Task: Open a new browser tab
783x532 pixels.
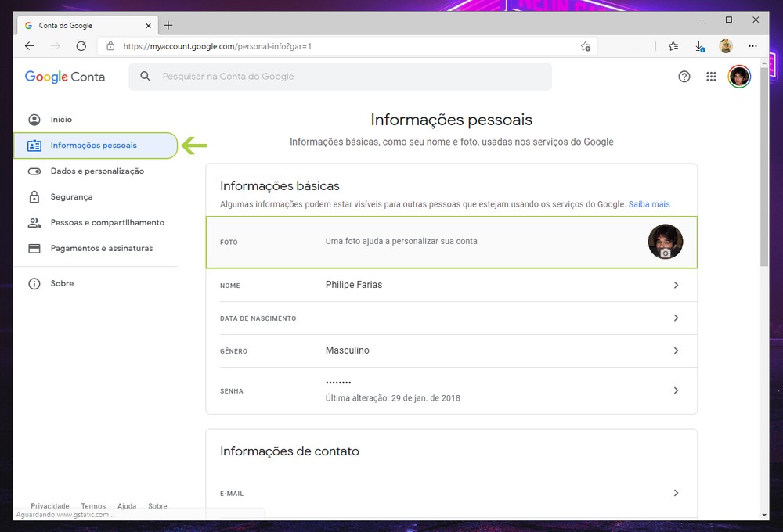Action: point(168,25)
